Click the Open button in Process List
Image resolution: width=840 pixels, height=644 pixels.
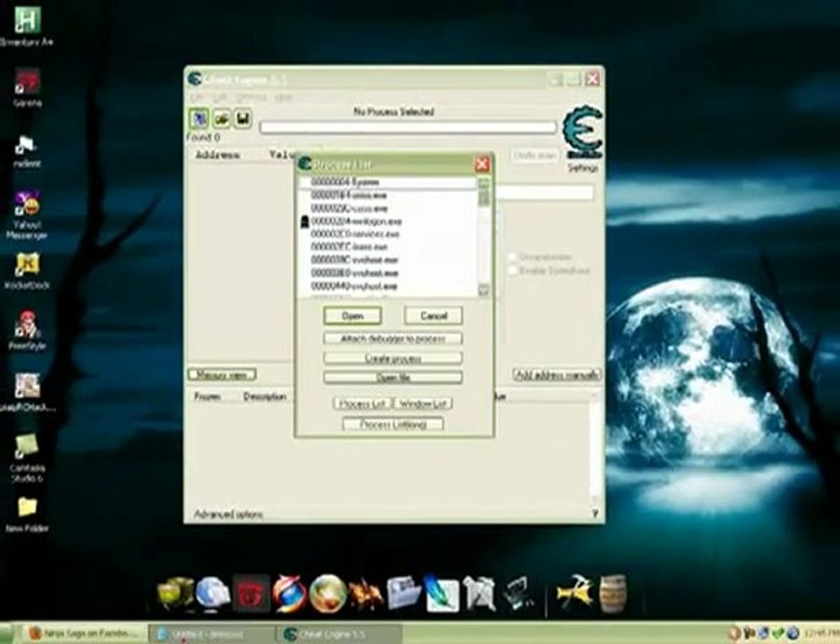[352, 316]
